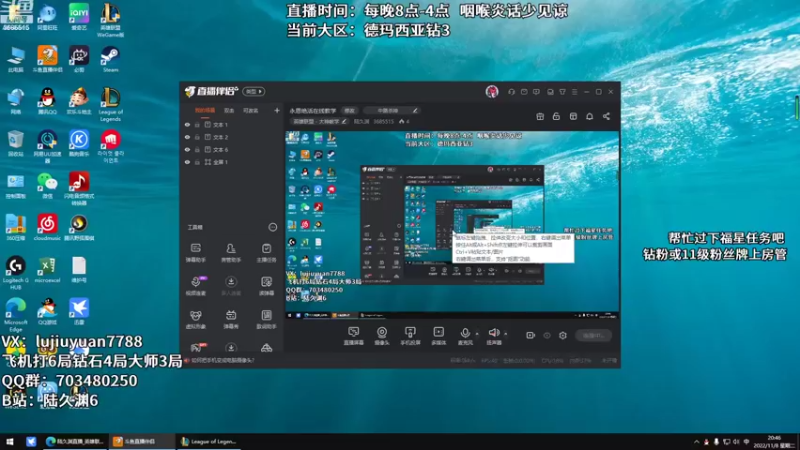Image resolution: width=800 pixels, height=450 pixels.
Task: Add 手机投屏 phone mirroring source
Action: [x=410, y=336]
